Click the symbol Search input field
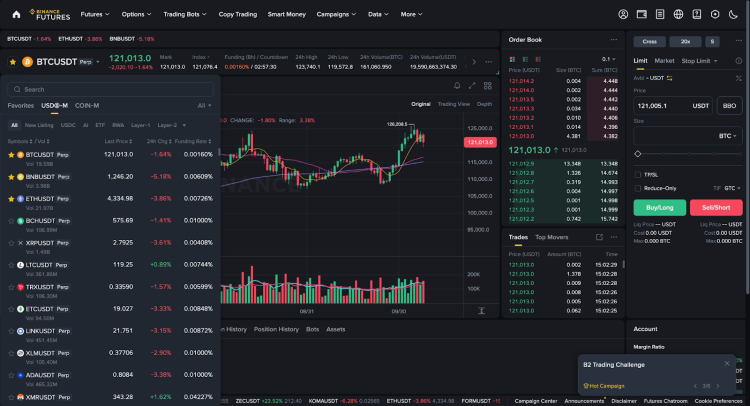 (x=110, y=89)
